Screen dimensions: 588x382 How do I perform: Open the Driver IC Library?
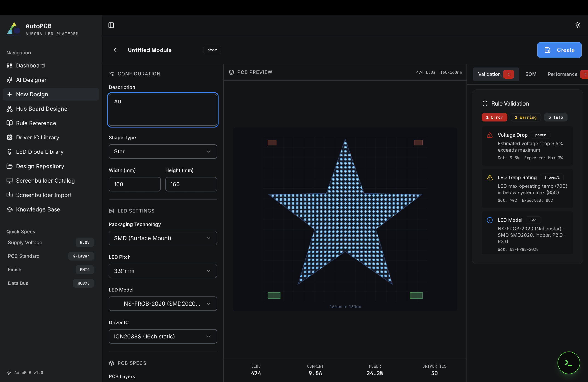(37, 137)
